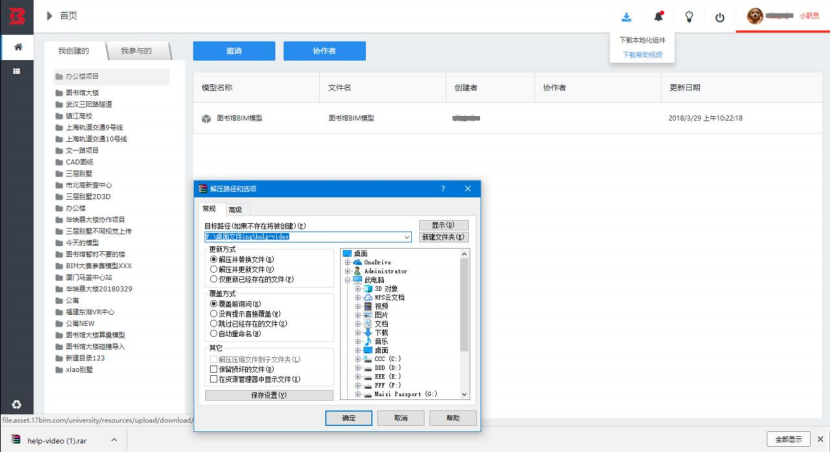The width and height of the screenshot is (830, 452).
Task: Click the 首页 breadcrumb
Action: click(68, 16)
